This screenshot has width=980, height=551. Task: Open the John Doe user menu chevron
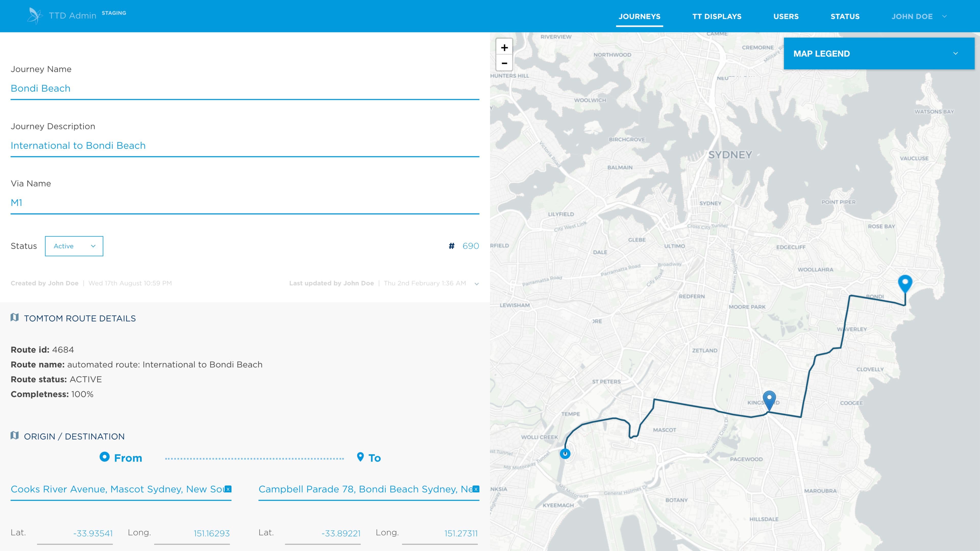tap(944, 16)
